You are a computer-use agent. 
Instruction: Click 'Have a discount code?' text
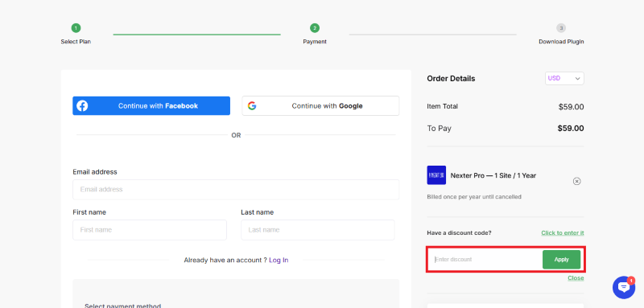coord(459,233)
